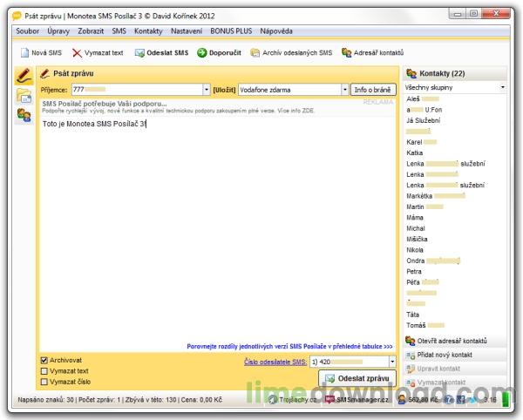This screenshot has width=523, height=420.
Task: Select contact Aleš
Action: (x=423, y=98)
